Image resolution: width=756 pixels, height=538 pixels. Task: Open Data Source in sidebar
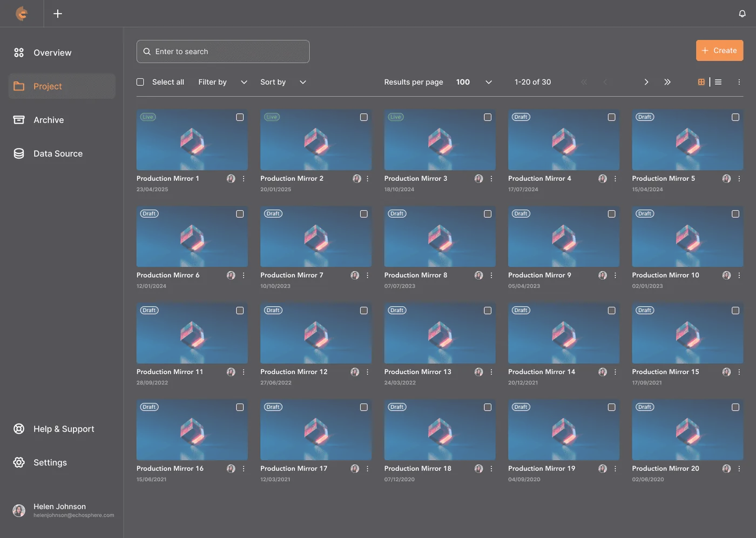coord(62,153)
